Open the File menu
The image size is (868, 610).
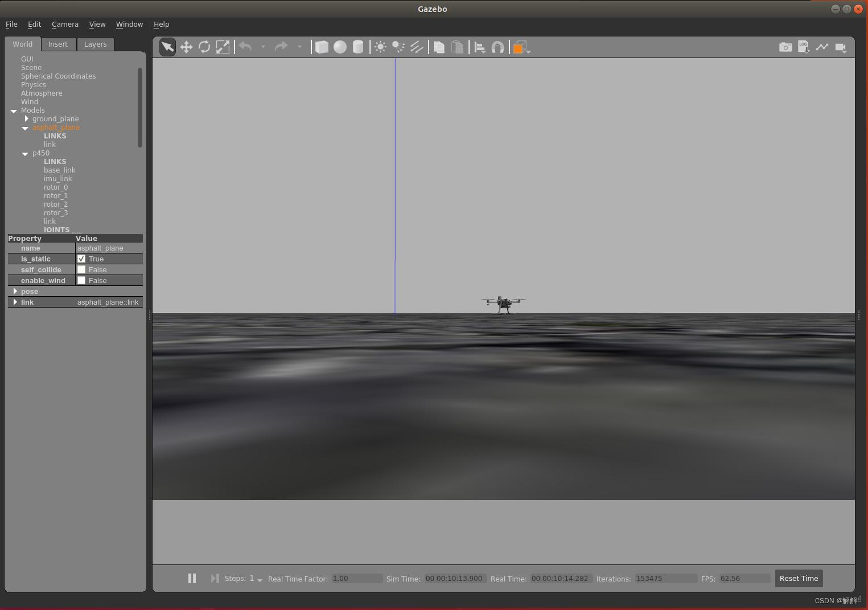[x=11, y=24]
